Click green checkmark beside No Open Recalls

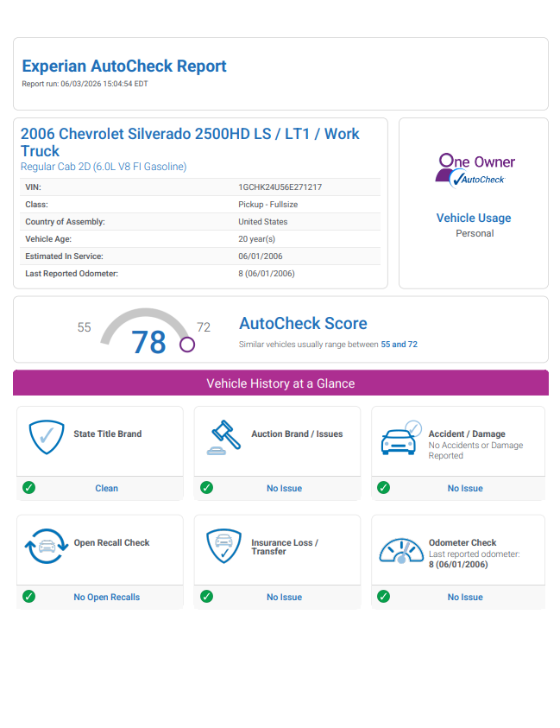(x=28, y=596)
